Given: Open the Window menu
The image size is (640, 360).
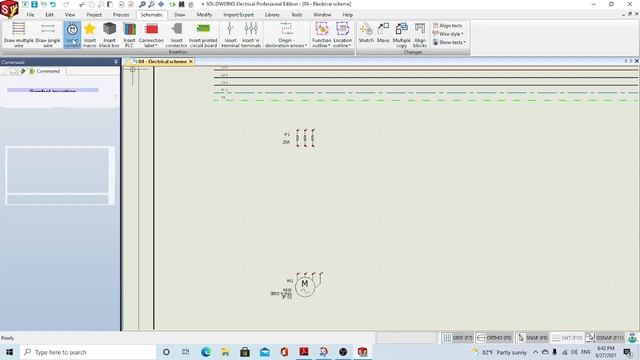Looking at the screenshot, I should click(x=322, y=15).
